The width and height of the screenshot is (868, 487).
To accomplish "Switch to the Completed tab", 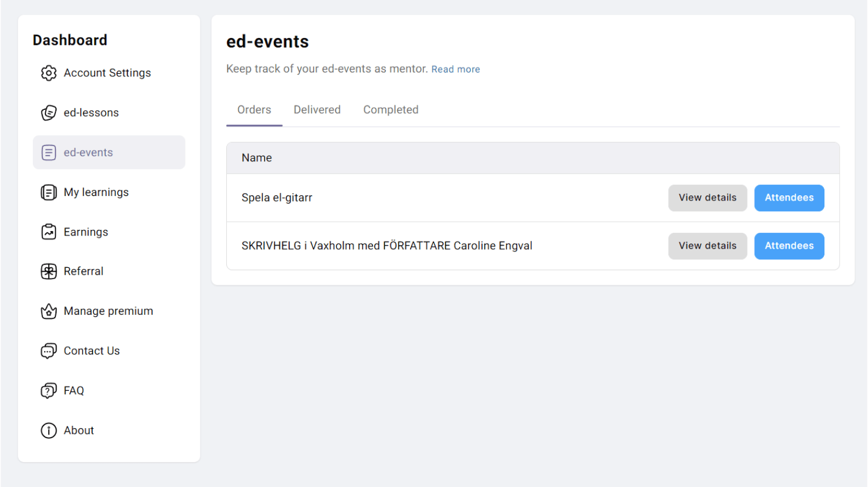I will (391, 110).
